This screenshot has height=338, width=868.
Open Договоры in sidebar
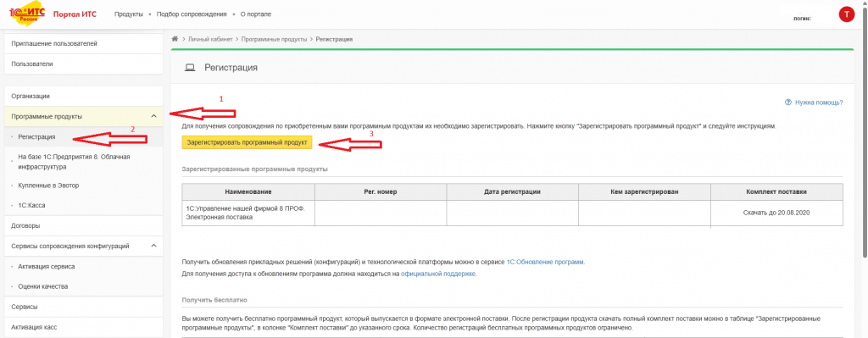(x=84, y=225)
